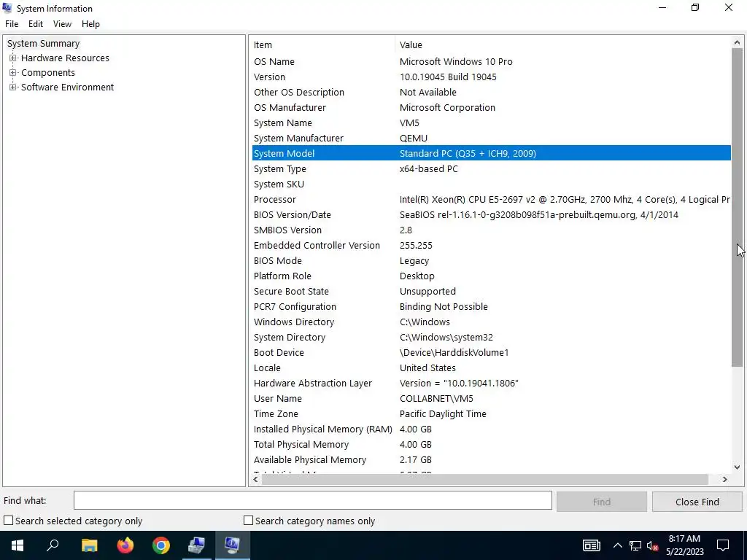Screen dimensions: 747x560
Task: Enable Search category names only
Action: 248,521
